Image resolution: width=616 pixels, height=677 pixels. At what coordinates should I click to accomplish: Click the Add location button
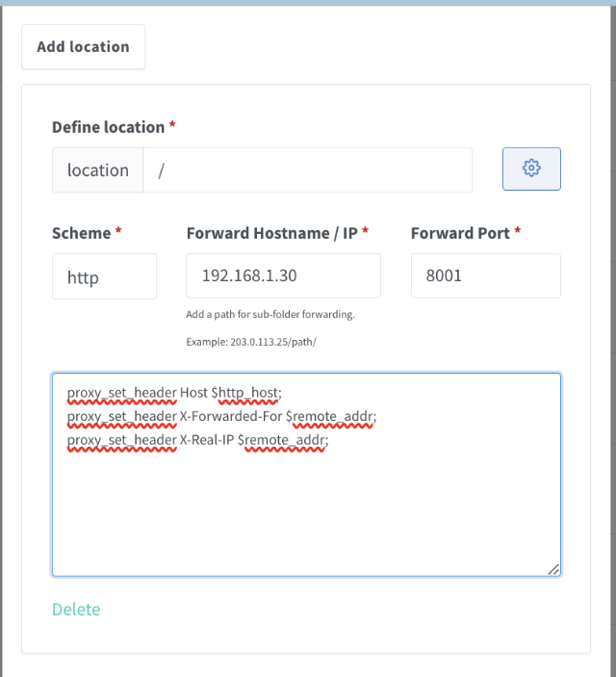click(84, 46)
